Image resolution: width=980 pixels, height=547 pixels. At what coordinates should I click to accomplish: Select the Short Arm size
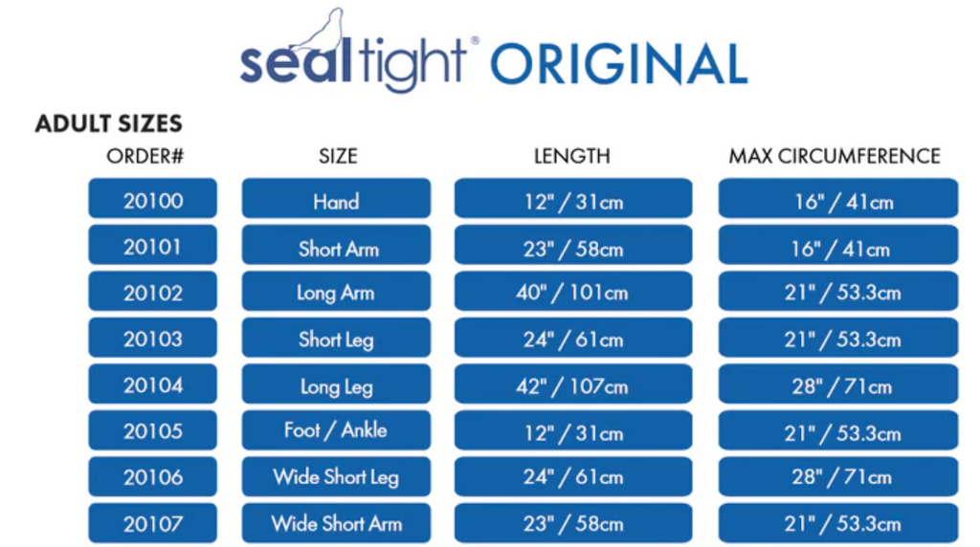point(336,249)
